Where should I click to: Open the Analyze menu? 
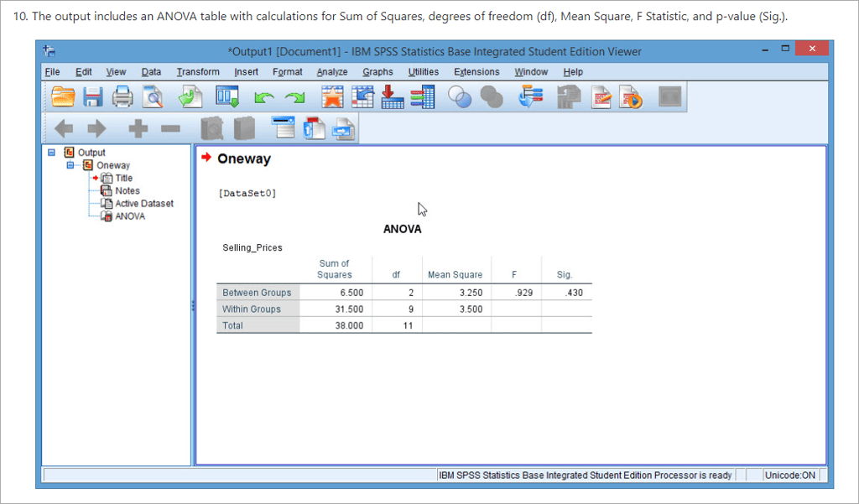(x=332, y=72)
